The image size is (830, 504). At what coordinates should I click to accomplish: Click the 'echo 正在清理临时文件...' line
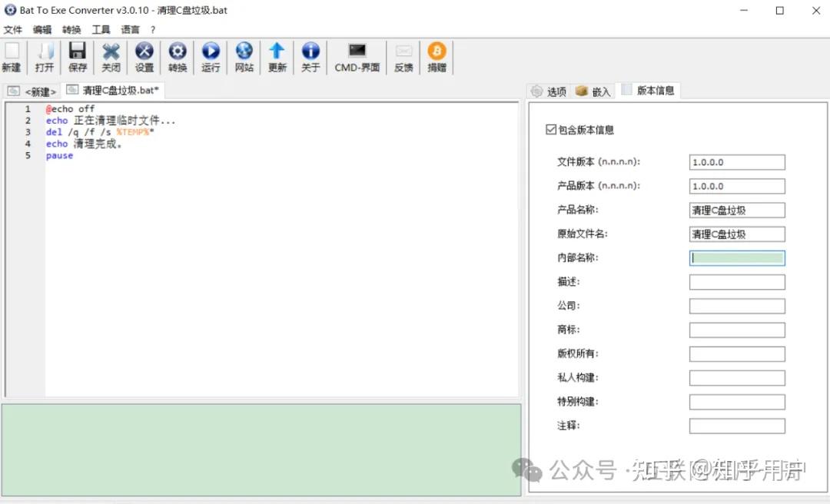(x=110, y=121)
